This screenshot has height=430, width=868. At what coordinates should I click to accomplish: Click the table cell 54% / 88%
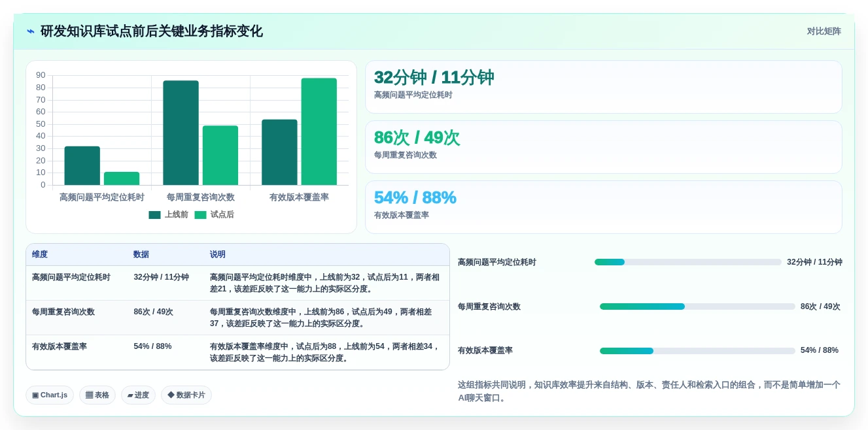pyautogui.click(x=152, y=346)
